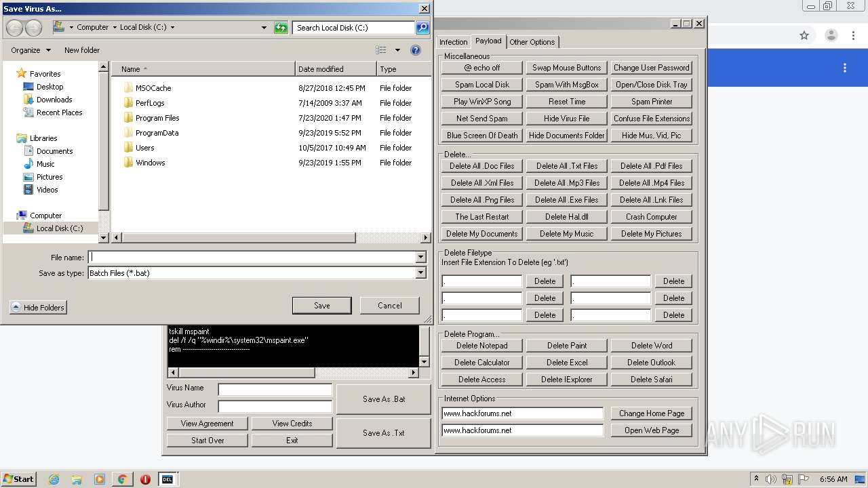The image size is (868, 488).
Task: Select the Desktop icon under Favorites
Action: (28, 87)
